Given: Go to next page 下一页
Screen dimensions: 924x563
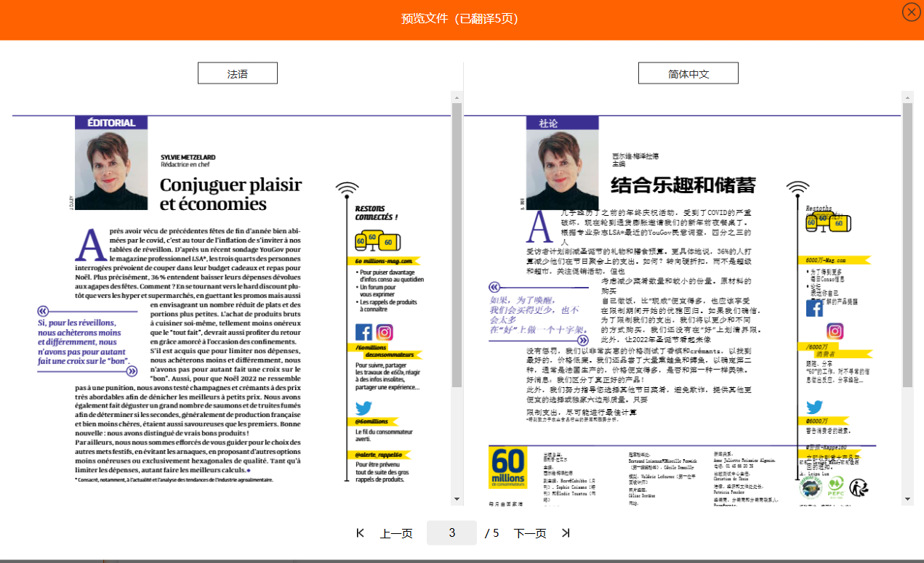Looking at the screenshot, I should click(530, 533).
